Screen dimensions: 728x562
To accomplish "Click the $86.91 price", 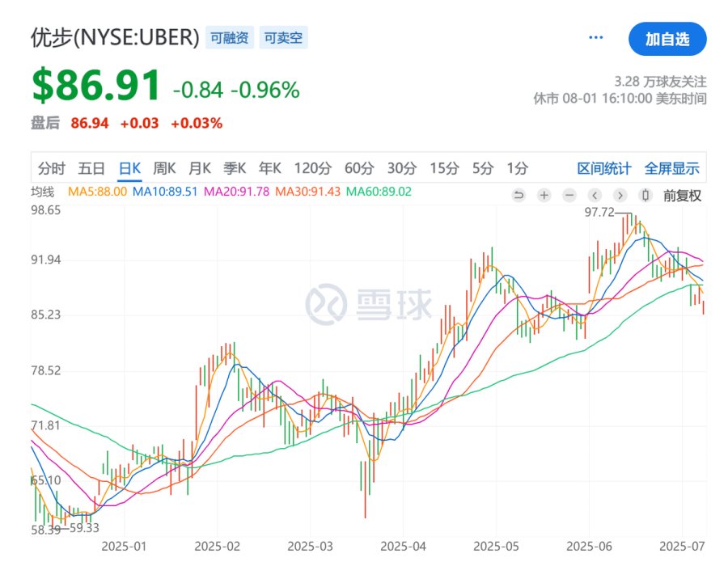I will pyautogui.click(x=96, y=86).
